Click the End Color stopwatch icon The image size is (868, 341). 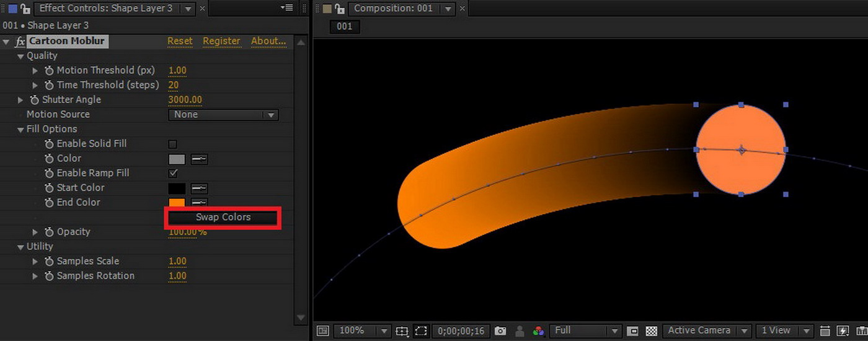point(50,203)
